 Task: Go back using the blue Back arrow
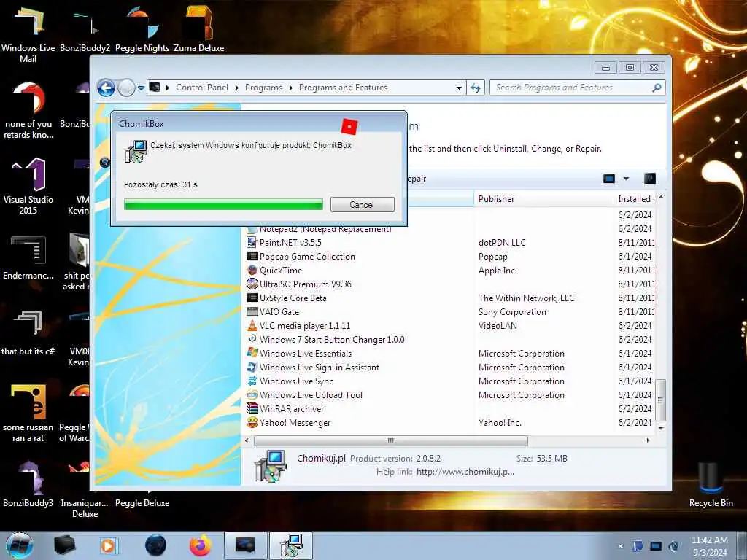[106, 87]
